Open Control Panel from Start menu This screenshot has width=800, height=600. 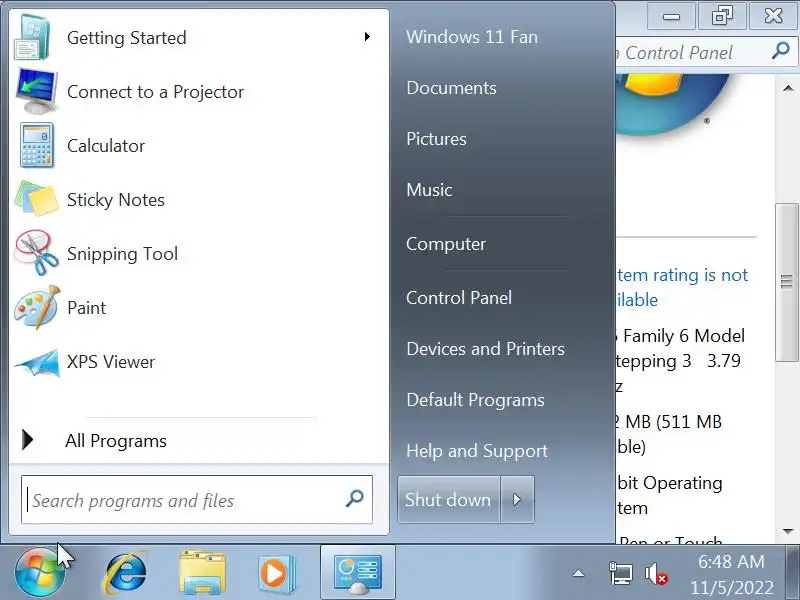pyautogui.click(x=459, y=297)
